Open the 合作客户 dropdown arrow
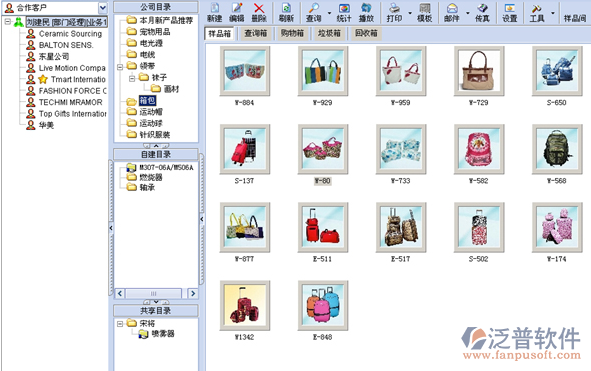This screenshot has width=591, height=371. pyautogui.click(x=103, y=7)
